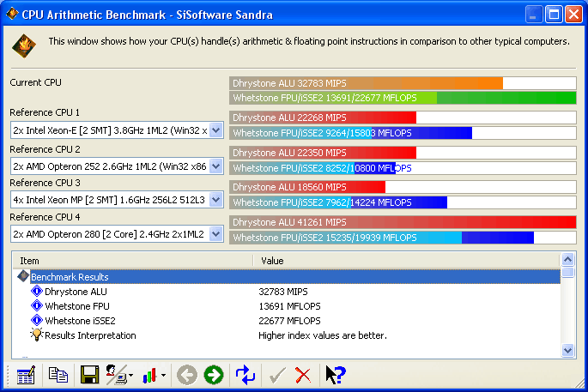Expand the Reference CPU 4 dropdown arrow
This screenshot has width=588, height=392.
click(216, 234)
